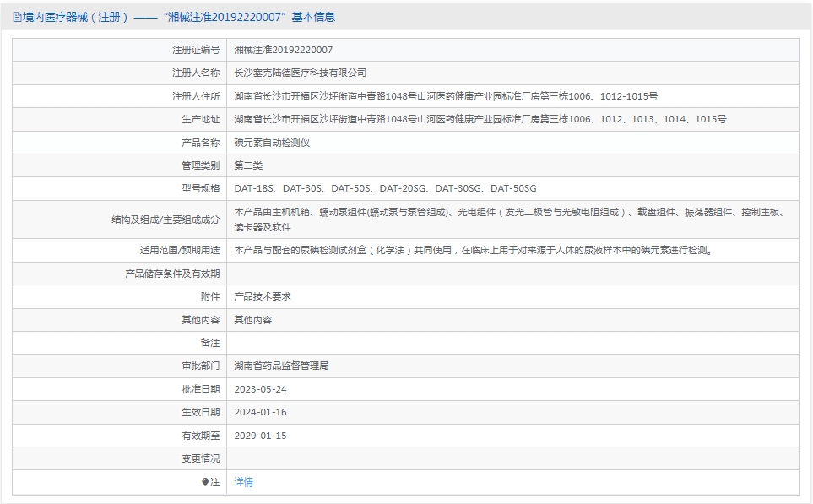Open the 详情 link in the 注 row
Viewport: 813px width, 504px height.
pyautogui.click(x=243, y=482)
